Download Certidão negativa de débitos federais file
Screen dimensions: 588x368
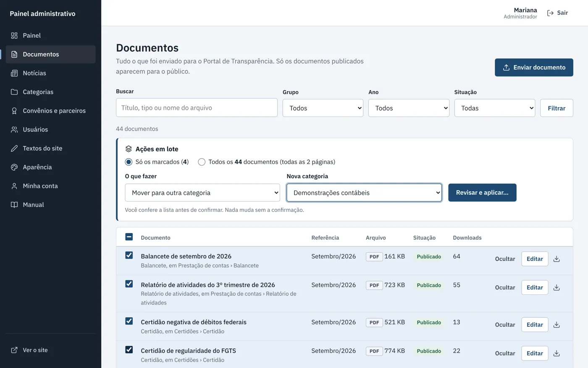point(556,325)
